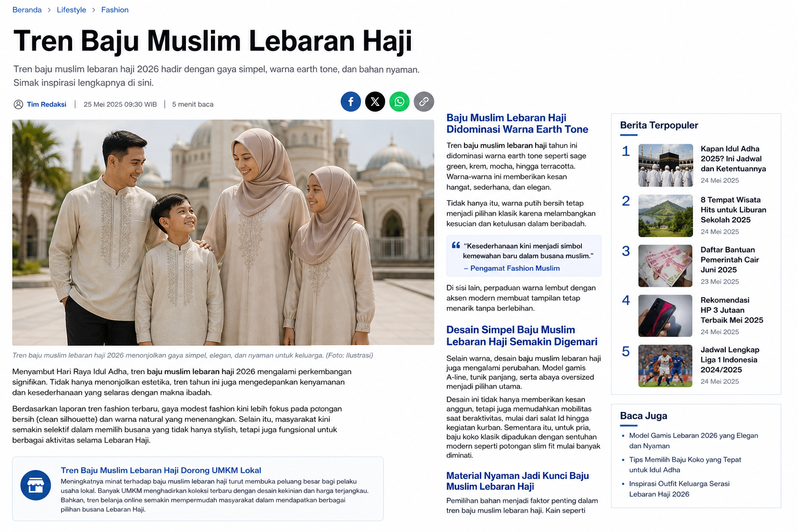
Task: Click main title Tren Baju Muslim Lebaran Haji
Action: pos(212,41)
